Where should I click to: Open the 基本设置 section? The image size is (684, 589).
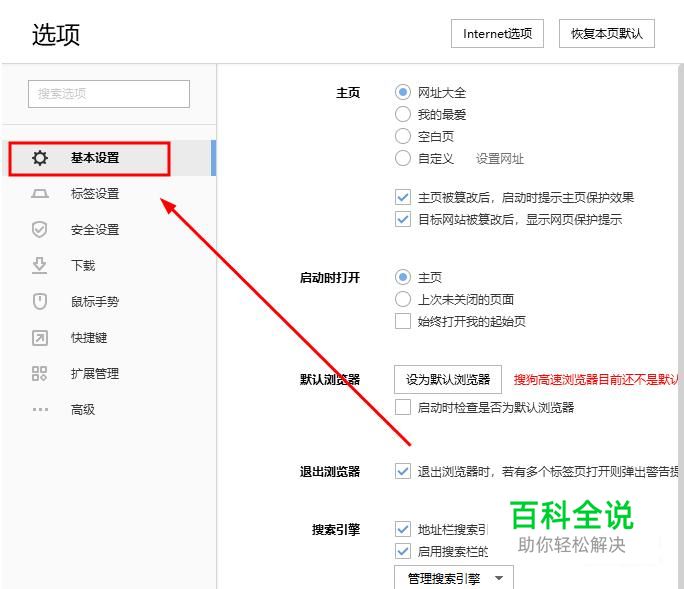point(108,158)
